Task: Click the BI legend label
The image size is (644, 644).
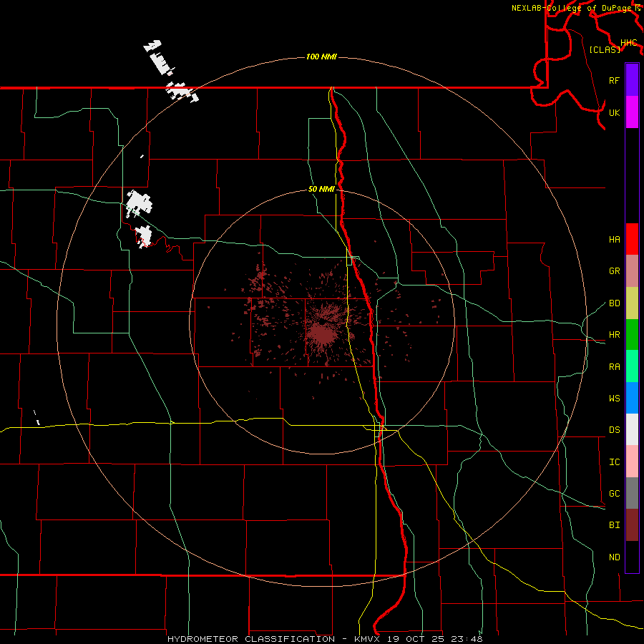Action: 614,525
